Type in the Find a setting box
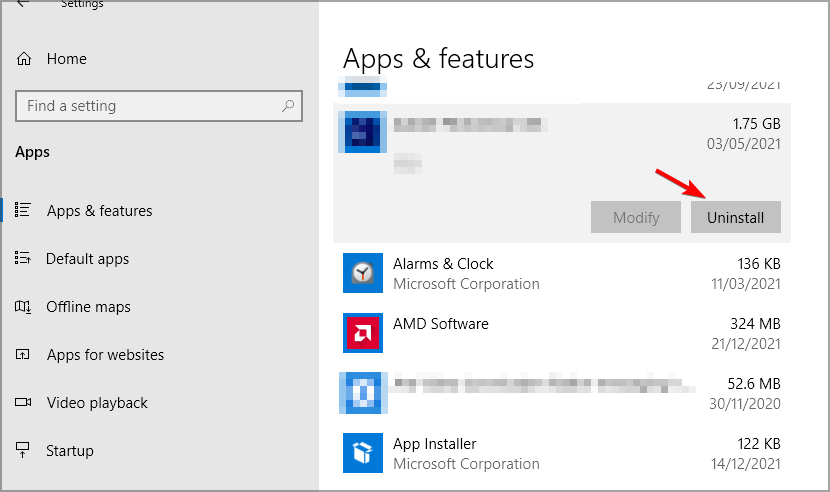Viewport: 830px width, 492px height. point(150,106)
